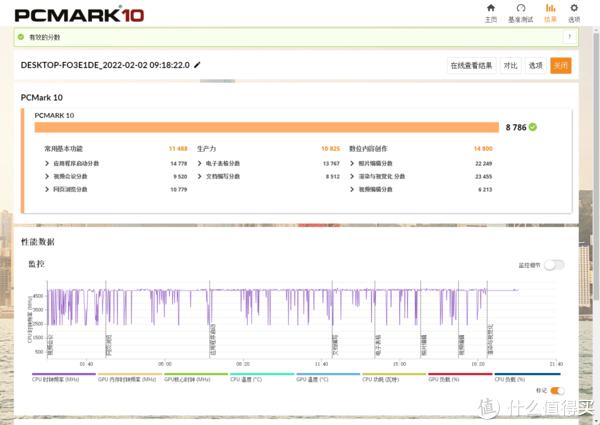Image resolution: width=600 pixels, height=425 pixels.
Task: Click the green check mark beside 8 786
Action: point(533,127)
